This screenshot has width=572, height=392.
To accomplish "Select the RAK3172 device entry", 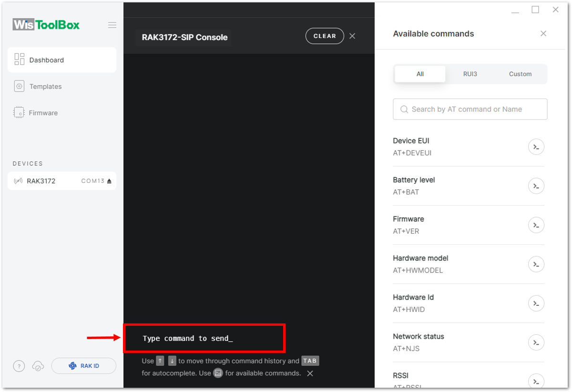I will click(x=62, y=181).
